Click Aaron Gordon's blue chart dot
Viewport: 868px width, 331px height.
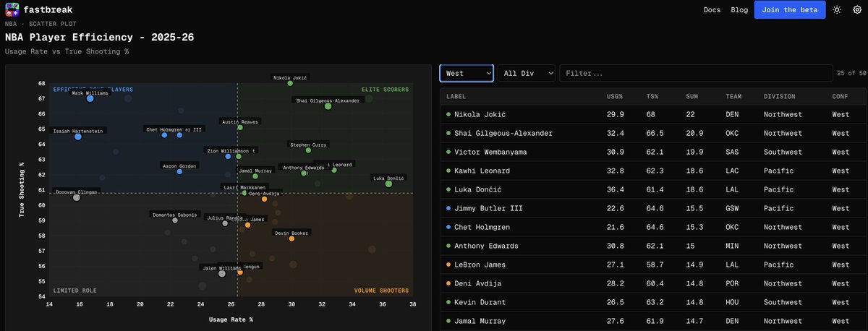(179, 171)
